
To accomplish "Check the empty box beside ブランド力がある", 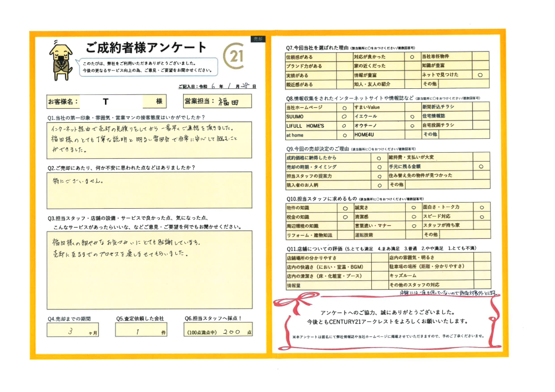I will (344, 66).
